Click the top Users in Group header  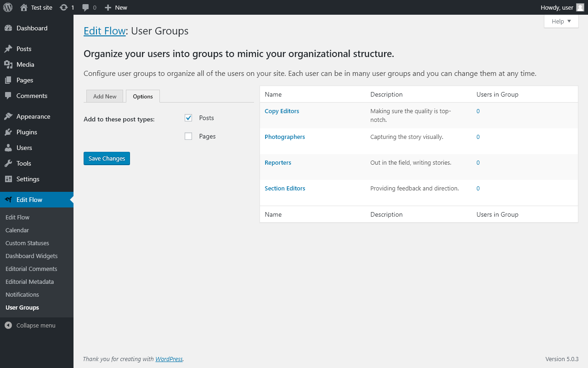pos(498,94)
